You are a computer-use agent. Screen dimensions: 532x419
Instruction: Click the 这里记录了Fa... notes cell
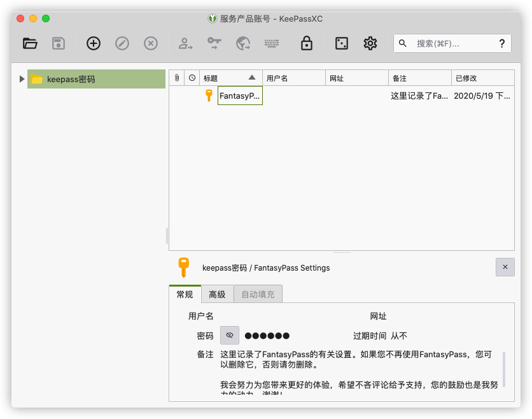pos(420,96)
